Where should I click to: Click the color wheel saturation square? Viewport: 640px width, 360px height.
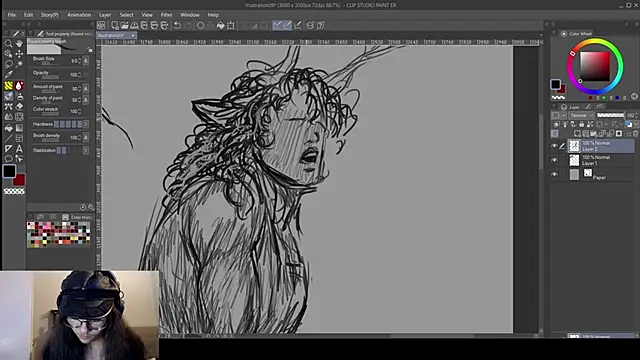coord(595,66)
